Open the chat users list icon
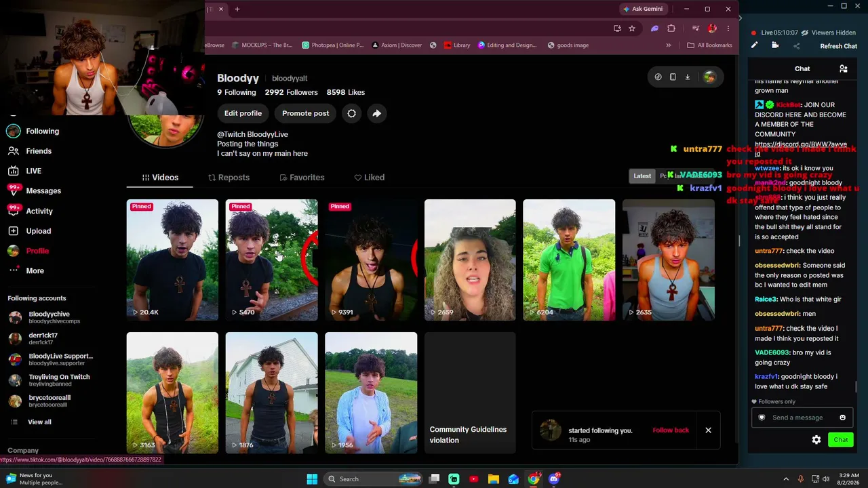The image size is (868, 488). (844, 68)
